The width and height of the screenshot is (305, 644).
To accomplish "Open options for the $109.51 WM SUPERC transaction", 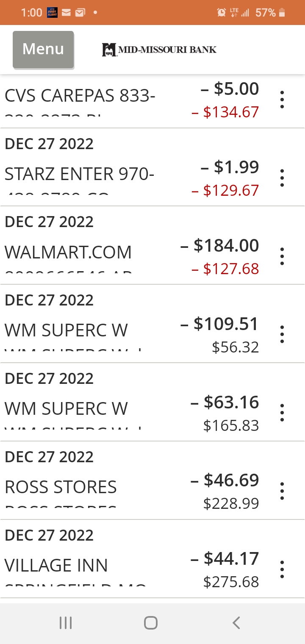I will pyautogui.click(x=282, y=335).
